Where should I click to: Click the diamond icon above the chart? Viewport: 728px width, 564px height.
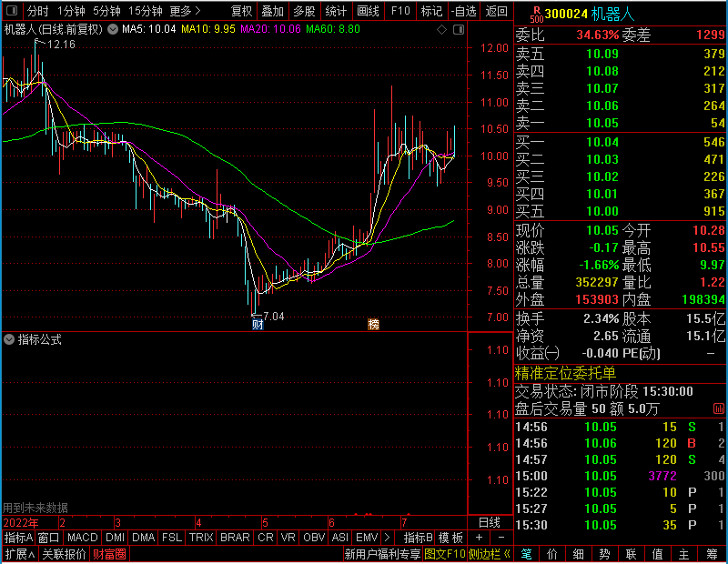[442, 30]
